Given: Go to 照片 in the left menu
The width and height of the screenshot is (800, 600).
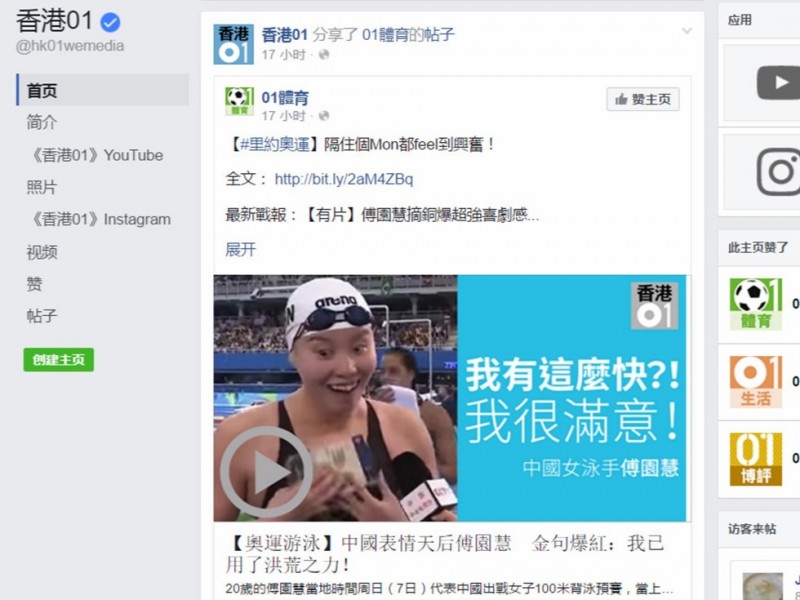Looking at the screenshot, I should (42, 187).
